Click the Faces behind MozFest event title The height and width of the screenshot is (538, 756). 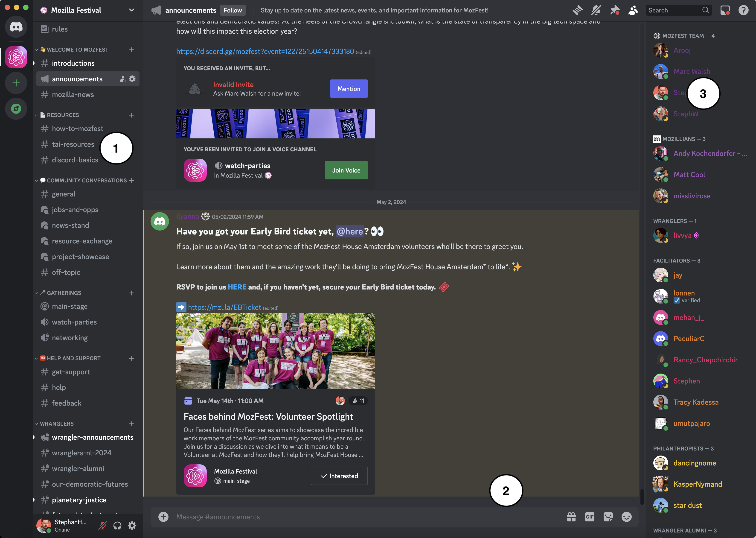click(x=268, y=417)
